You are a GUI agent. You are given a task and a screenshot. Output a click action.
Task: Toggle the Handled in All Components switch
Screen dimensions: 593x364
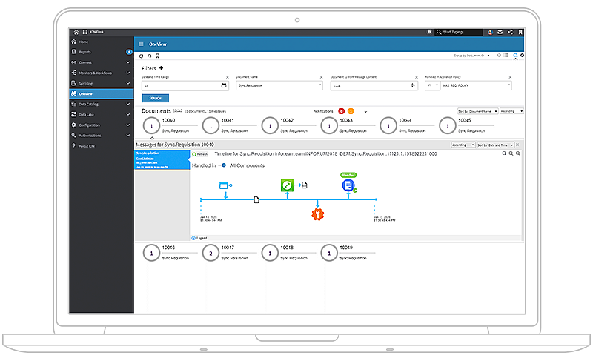pos(222,165)
